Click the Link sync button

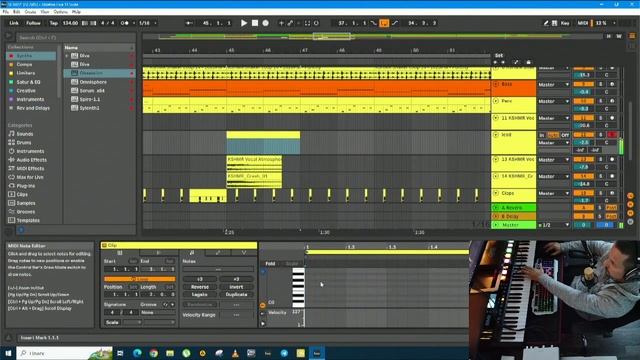(x=14, y=23)
